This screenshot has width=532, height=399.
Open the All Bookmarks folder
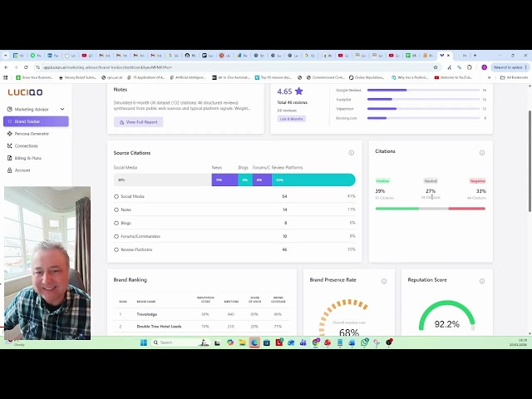tap(514, 77)
